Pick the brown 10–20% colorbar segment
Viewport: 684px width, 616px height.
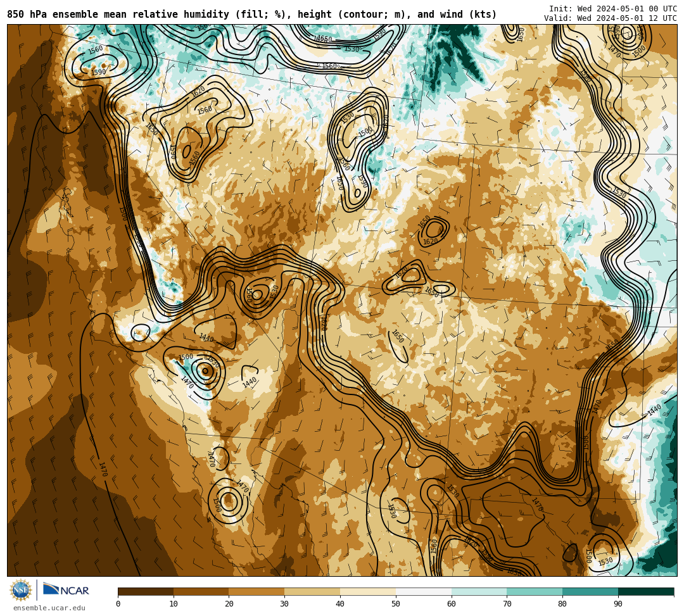tap(201, 591)
